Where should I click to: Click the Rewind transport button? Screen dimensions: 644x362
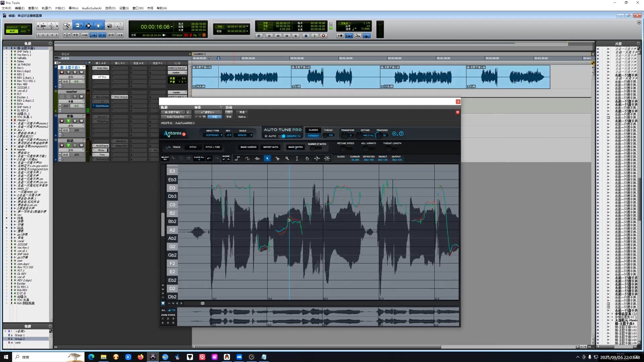pyautogui.click(x=278, y=36)
